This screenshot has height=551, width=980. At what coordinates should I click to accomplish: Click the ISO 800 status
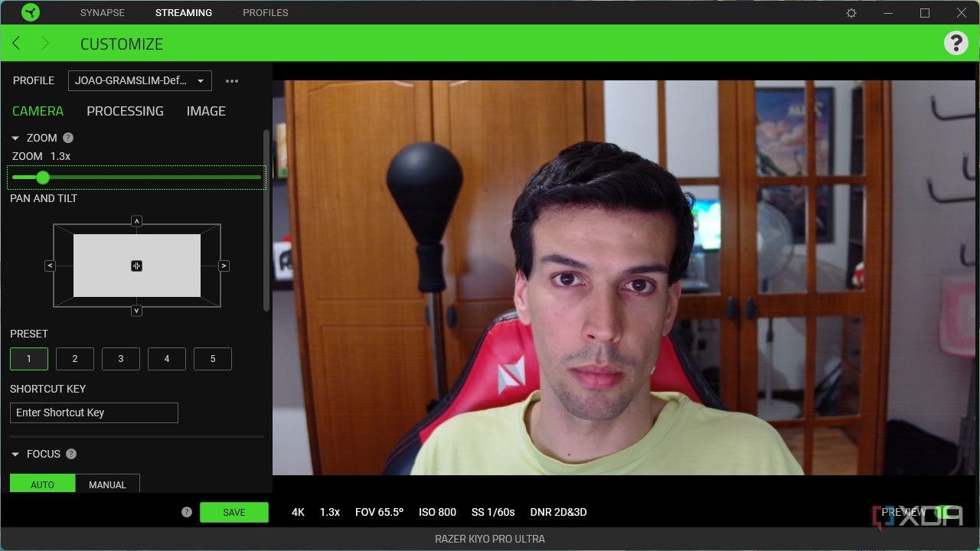coord(437,512)
